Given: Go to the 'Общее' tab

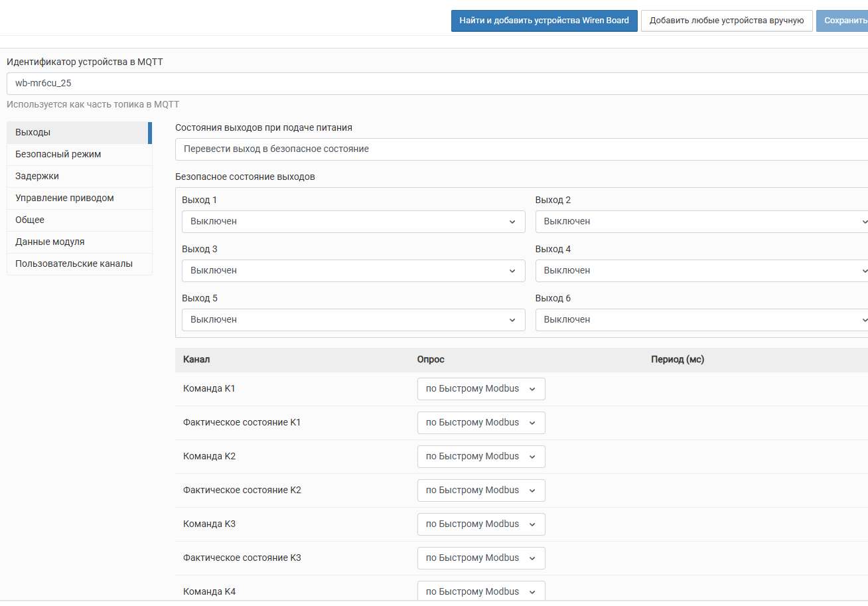Looking at the screenshot, I should click(x=78, y=220).
